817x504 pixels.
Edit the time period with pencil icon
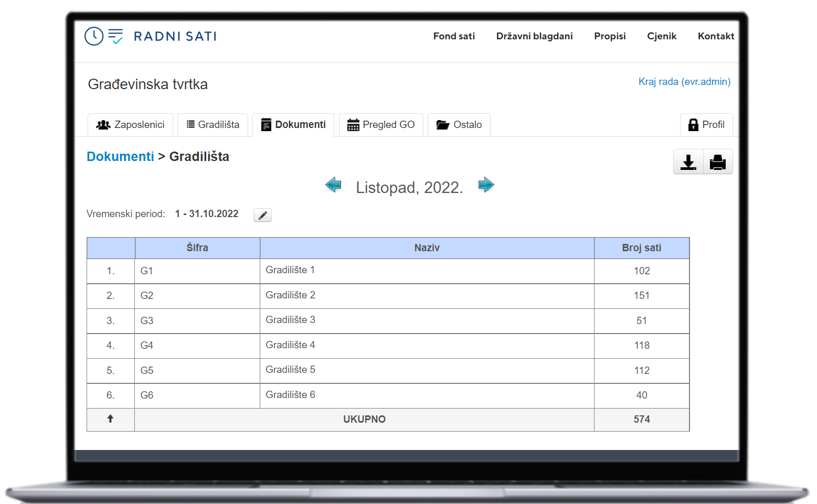coord(262,215)
